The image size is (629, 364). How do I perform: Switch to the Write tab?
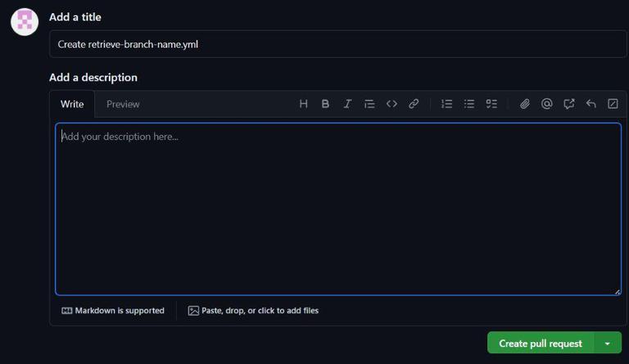[72, 104]
